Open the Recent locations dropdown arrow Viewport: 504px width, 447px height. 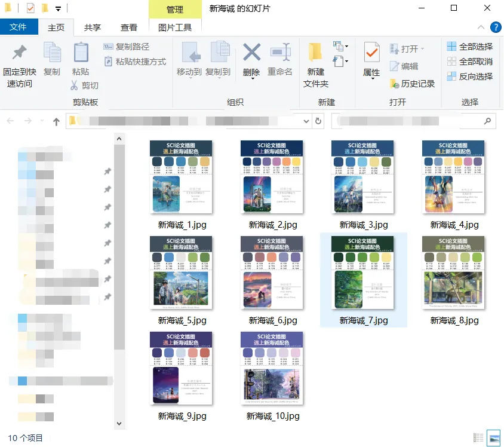(x=42, y=121)
